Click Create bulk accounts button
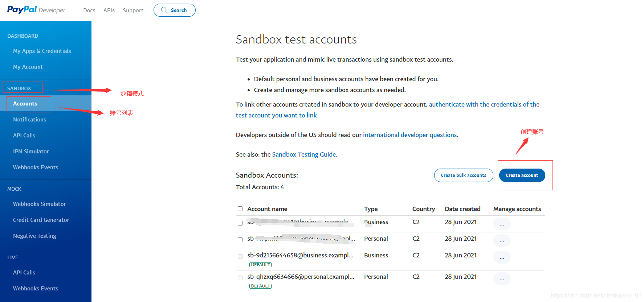644x302 pixels. [464, 175]
